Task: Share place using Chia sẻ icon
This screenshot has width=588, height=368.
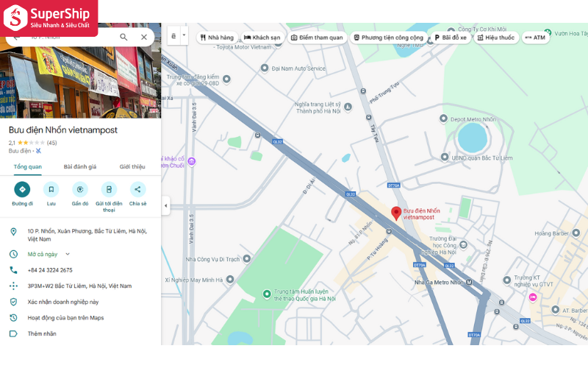Action: pyautogui.click(x=137, y=189)
